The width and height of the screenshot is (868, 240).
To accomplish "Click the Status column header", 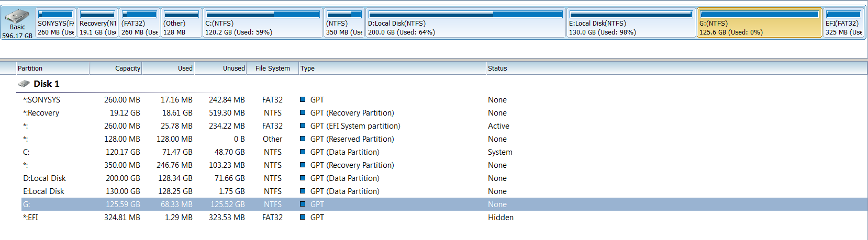I will click(x=497, y=68).
